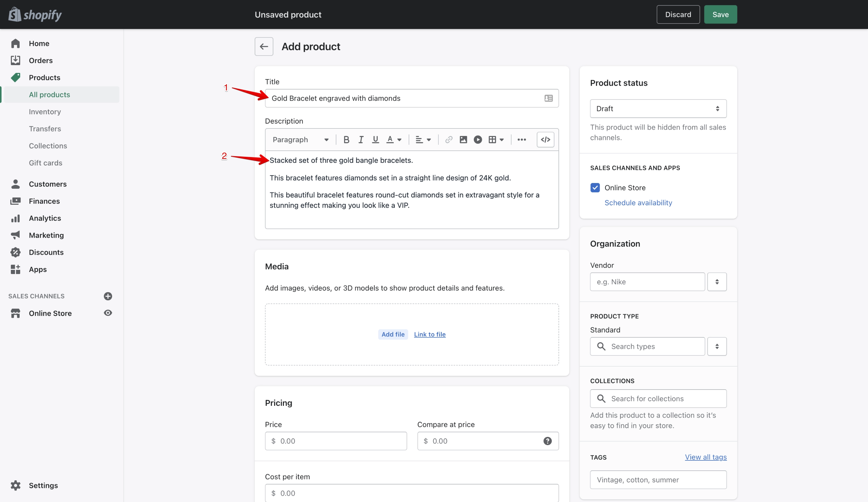Viewport: 868px width, 502px height.
Task: Click the Shopify logo
Action: [35, 14]
